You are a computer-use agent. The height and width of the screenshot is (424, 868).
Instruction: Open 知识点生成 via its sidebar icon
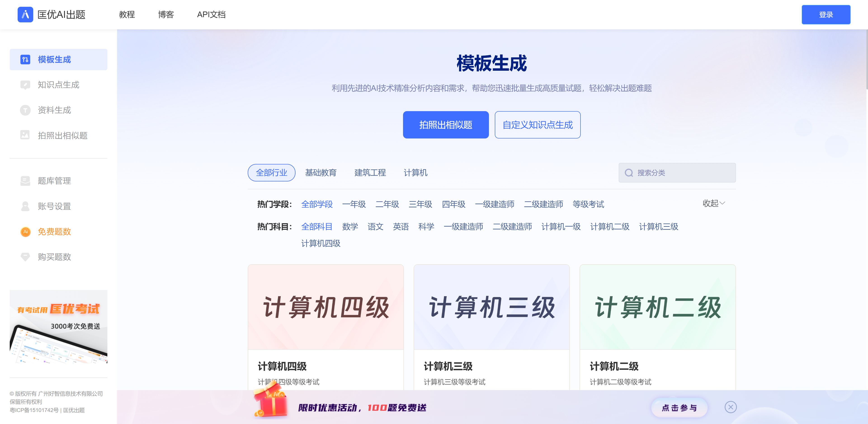click(25, 85)
